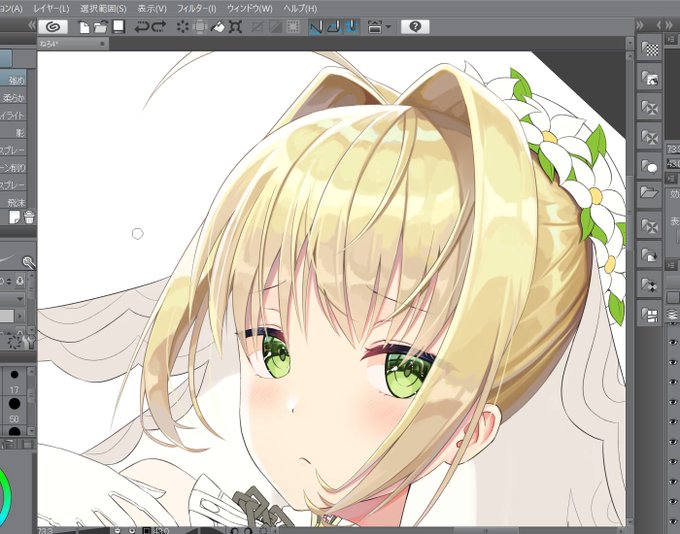Open file with the folder icon
Viewport: 680px width, 534px height.
[x=101, y=27]
